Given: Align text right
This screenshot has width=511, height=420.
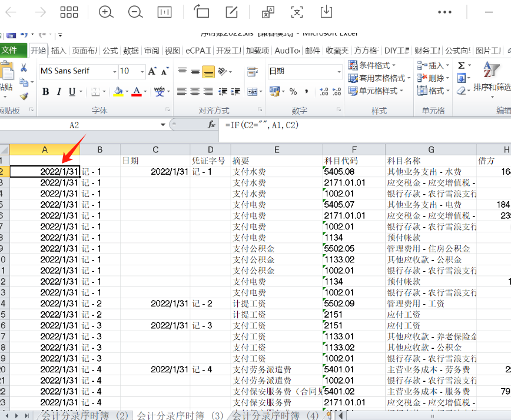Looking at the screenshot, I should 208,92.
